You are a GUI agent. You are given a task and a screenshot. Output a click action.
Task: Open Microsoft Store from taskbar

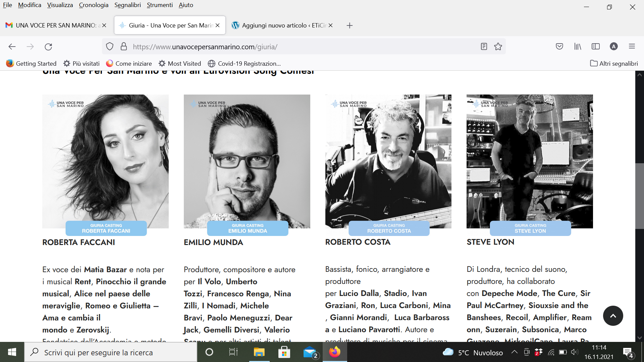(284, 352)
